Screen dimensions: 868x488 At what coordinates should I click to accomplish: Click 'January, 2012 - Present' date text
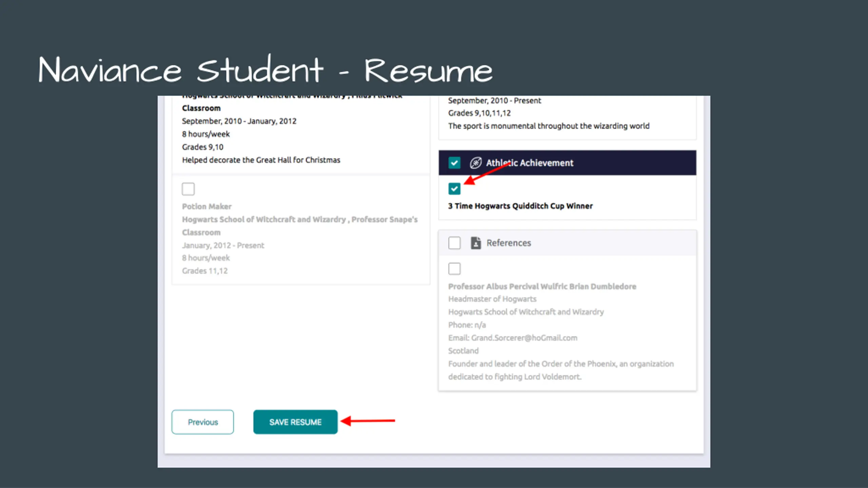coord(223,245)
